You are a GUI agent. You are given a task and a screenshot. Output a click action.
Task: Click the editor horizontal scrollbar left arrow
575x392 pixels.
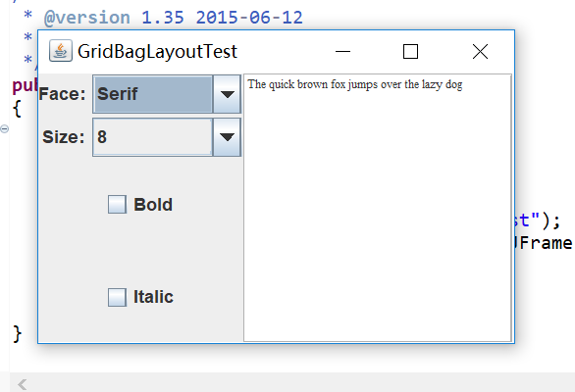pos(22,385)
